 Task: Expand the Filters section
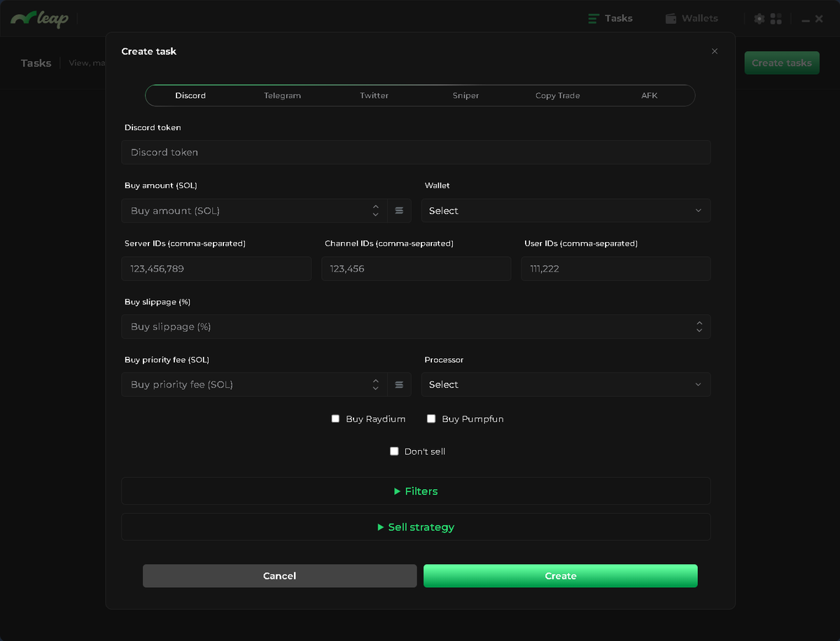tap(416, 491)
